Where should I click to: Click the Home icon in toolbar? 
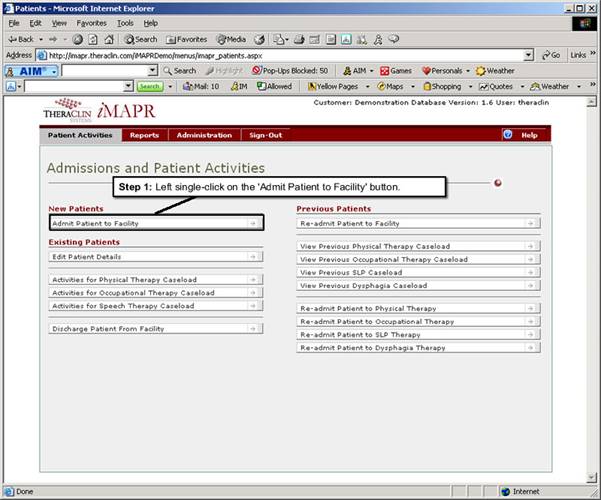(x=109, y=39)
